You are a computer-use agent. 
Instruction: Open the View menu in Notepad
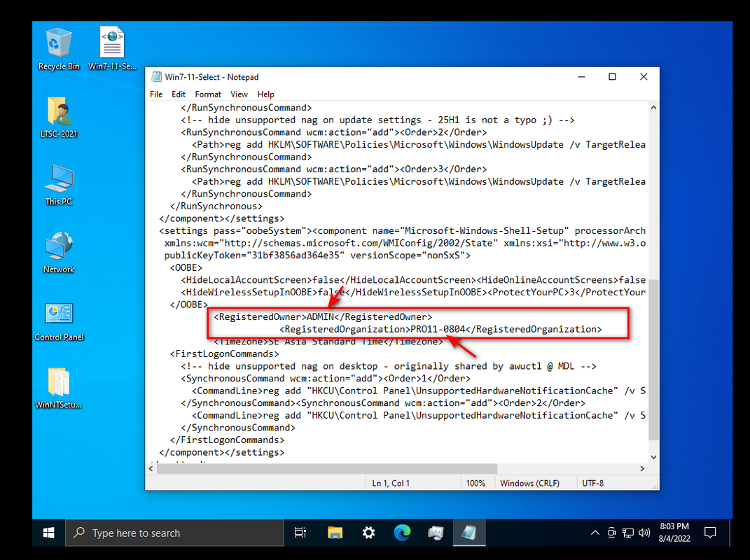(239, 94)
